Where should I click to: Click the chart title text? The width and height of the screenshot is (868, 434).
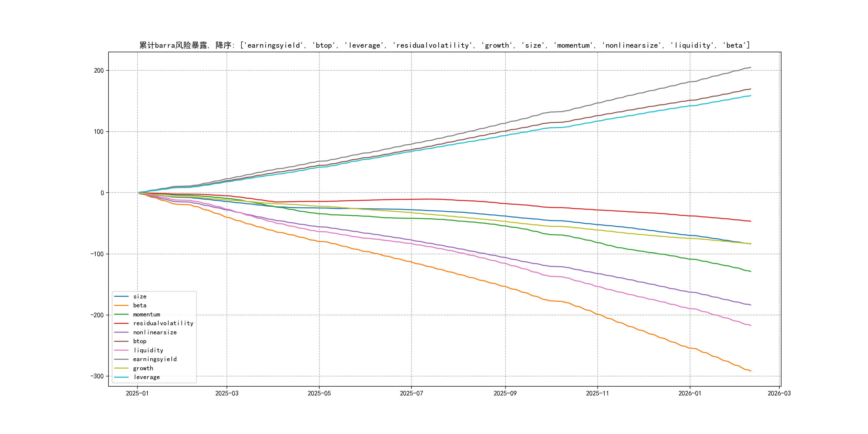[444, 45]
